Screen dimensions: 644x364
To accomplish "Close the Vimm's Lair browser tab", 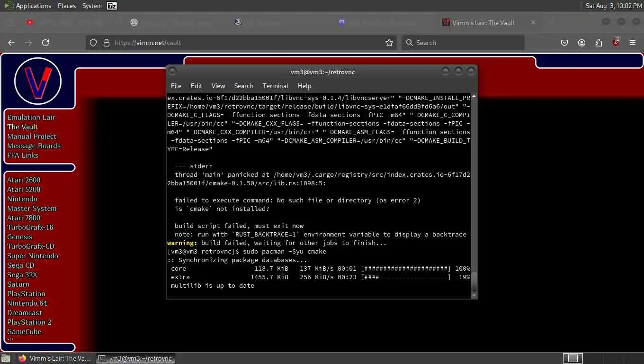I will pyautogui.click(x=533, y=22).
